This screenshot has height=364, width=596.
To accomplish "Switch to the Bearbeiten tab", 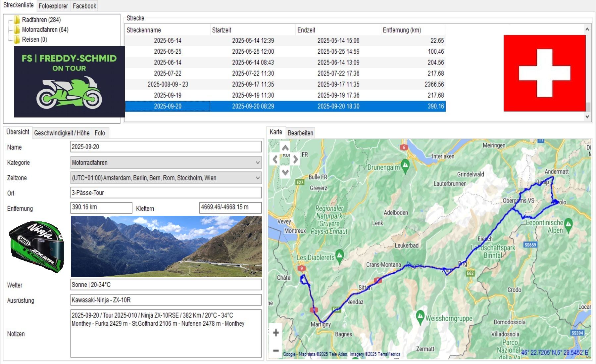I will pyautogui.click(x=300, y=133).
